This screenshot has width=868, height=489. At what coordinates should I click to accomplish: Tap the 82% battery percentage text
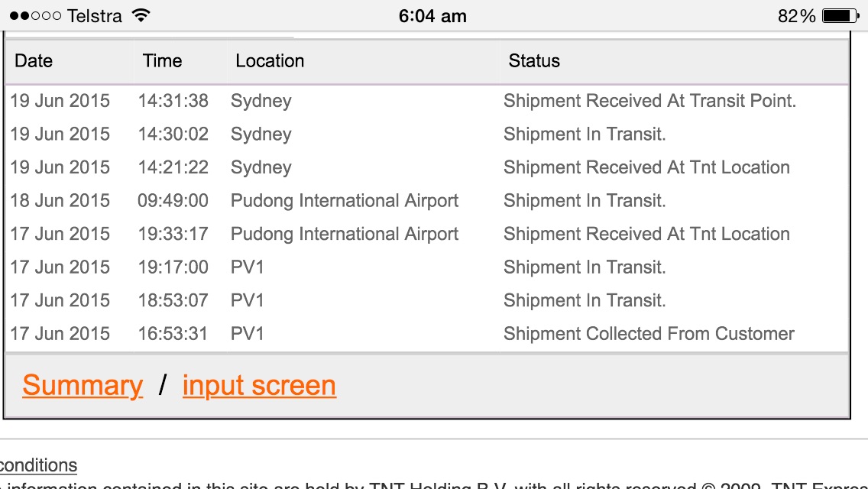point(797,16)
